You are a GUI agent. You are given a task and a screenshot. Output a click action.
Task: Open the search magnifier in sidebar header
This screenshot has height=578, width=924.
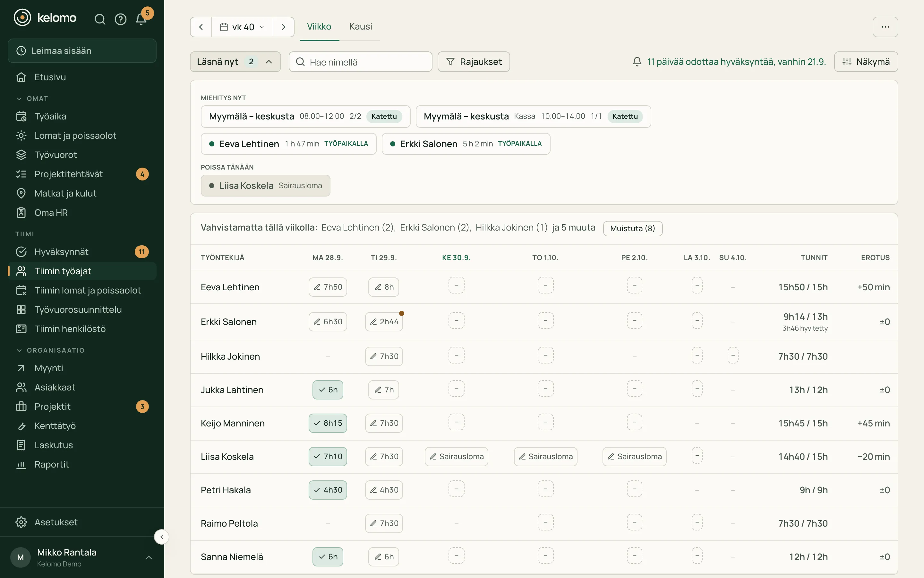click(100, 19)
